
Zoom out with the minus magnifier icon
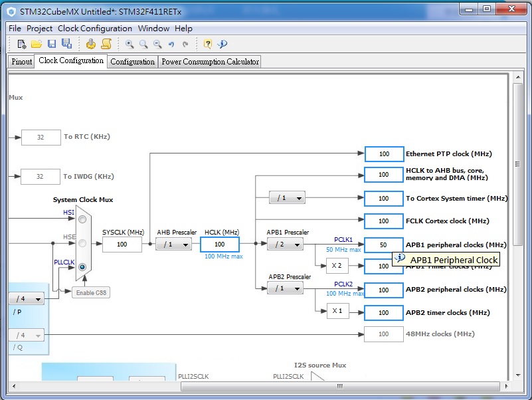pos(157,44)
